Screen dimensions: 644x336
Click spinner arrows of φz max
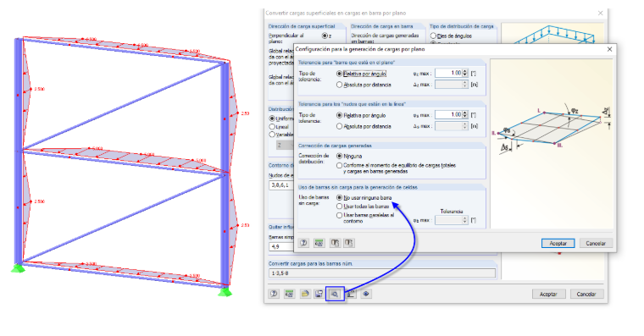pos(465,73)
